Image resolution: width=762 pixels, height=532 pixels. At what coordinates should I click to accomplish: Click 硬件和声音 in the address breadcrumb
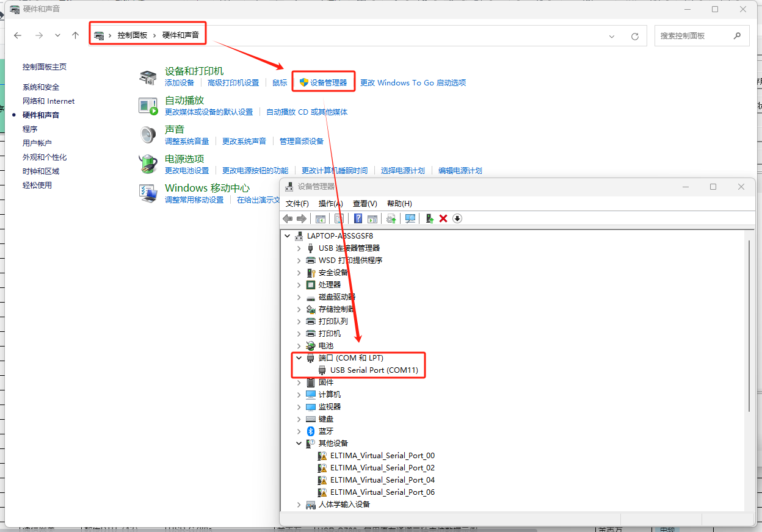181,35
